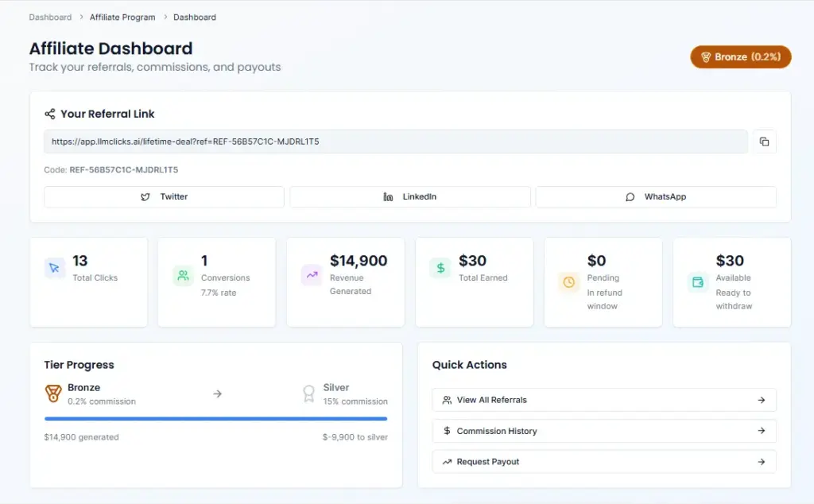Click the Silver ribbon icon
Screen dimensions: 814x504
pyautogui.click(x=309, y=393)
